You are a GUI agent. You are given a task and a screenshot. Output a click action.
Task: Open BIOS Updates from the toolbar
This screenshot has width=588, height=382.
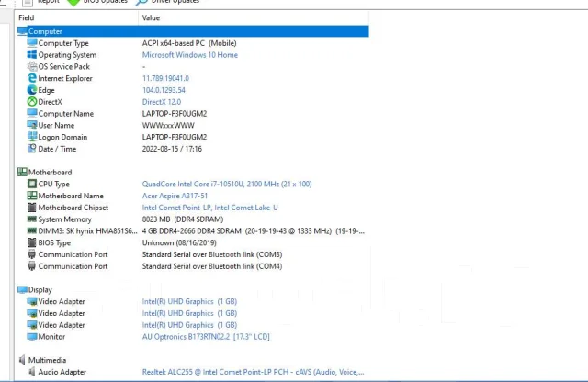pyautogui.click(x=96, y=2)
